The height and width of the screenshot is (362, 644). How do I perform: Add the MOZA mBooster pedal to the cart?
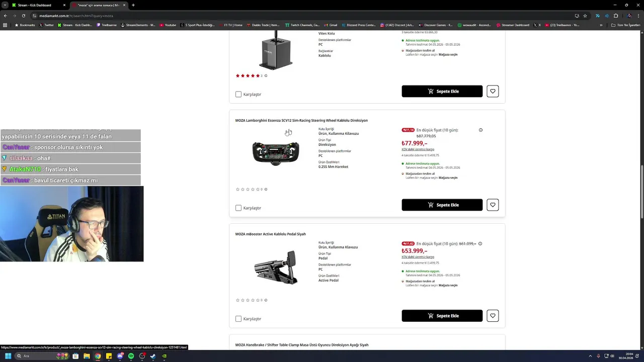point(442,316)
